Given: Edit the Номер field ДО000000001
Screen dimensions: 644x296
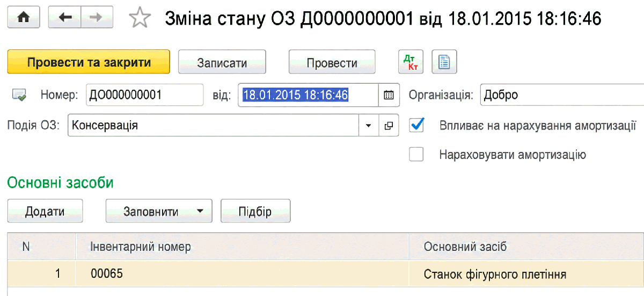Looking at the screenshot, I should tap(145, 96).
